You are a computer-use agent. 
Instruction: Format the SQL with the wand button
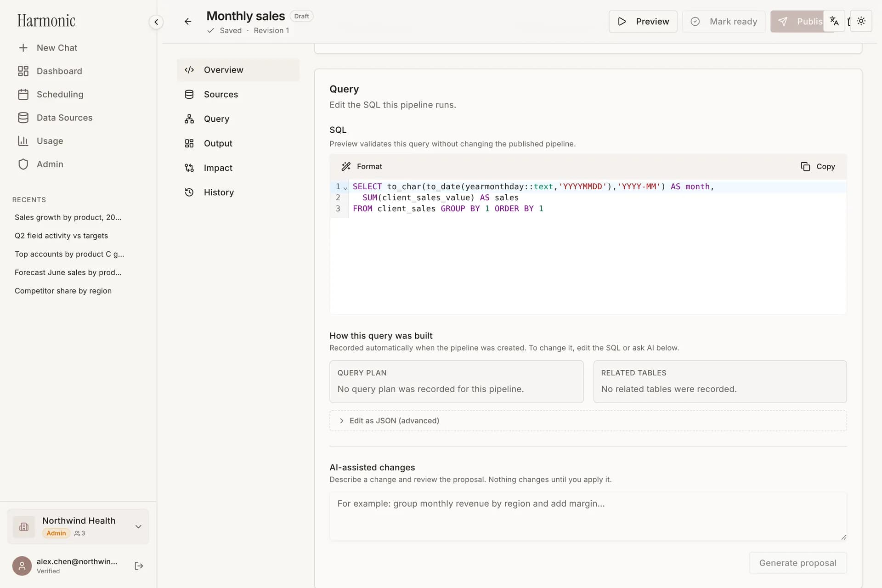click(x=362, y=166)
